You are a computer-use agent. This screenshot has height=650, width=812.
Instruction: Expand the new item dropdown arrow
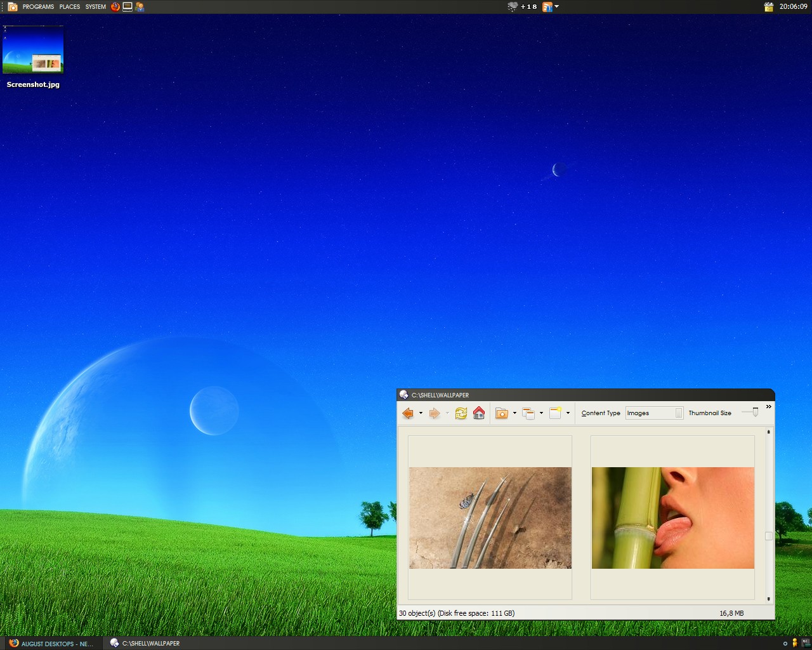pyautogui.click(x=568, y=413)
